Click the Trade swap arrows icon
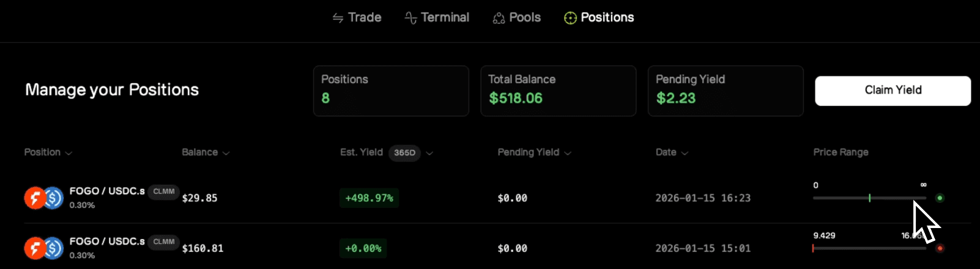Viewport: 980px width, 269px height. 338,18
